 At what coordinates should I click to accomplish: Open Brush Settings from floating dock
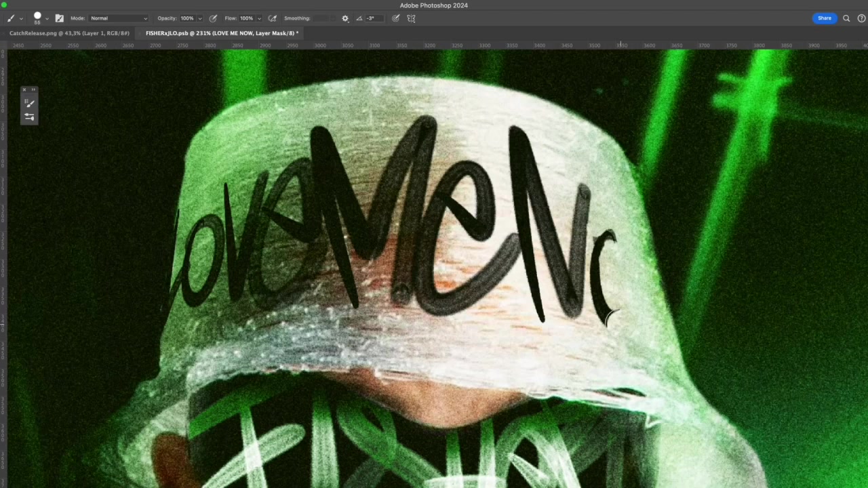(x=29, y=117)
